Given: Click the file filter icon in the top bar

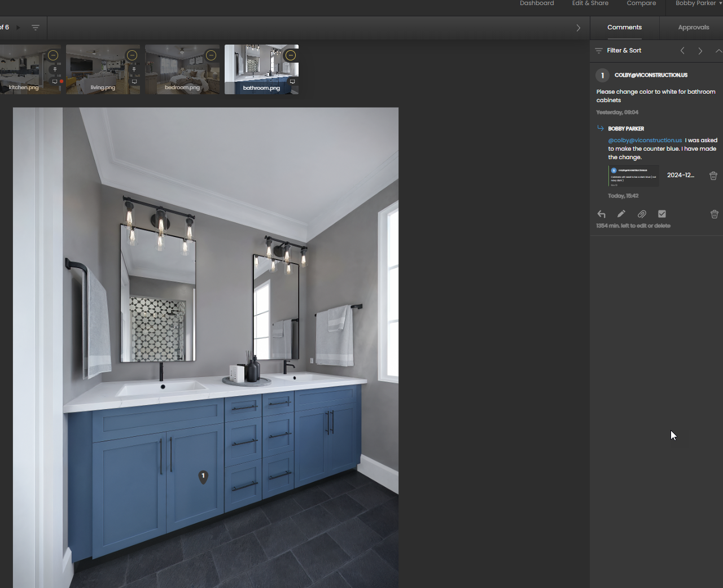Looking at the screenshot, I should tap(36, 28).
